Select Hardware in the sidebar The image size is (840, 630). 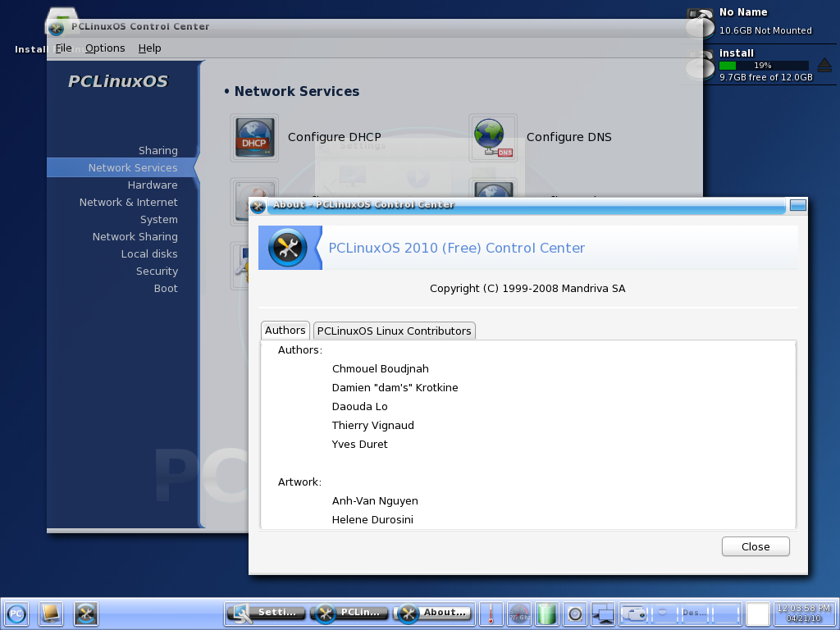click(x=153, y=185)
